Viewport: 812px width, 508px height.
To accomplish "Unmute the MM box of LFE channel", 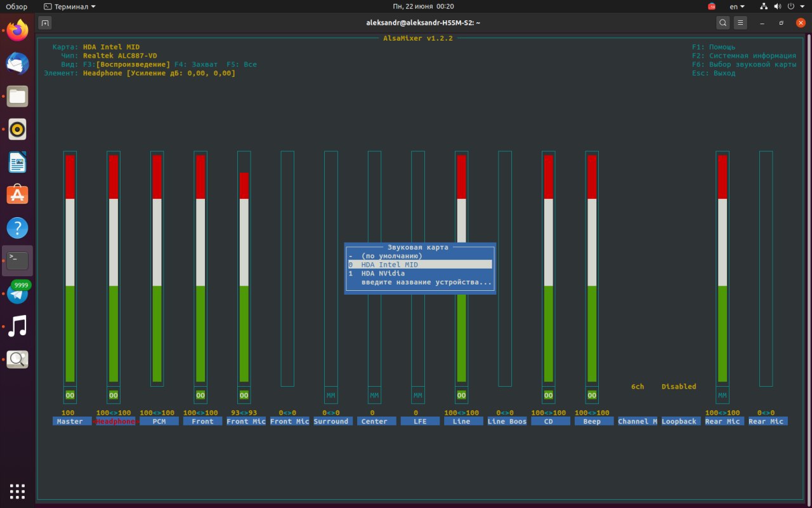I will pyautogui.click(x=417, y=395).
